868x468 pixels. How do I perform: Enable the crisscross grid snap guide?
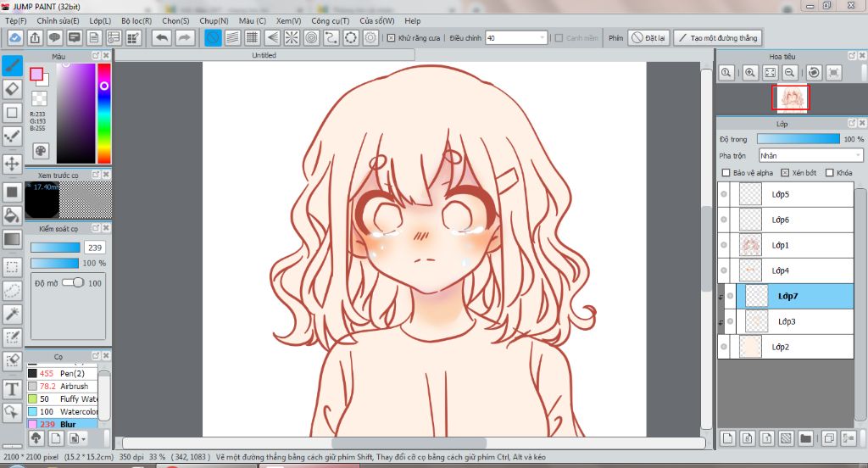(x=253, y=37)
